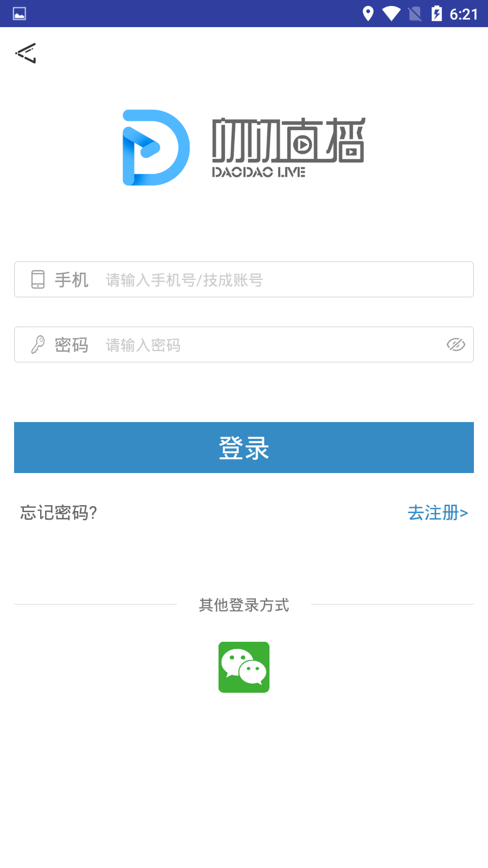Log in with the green WeChat icon

pos(244,667)
